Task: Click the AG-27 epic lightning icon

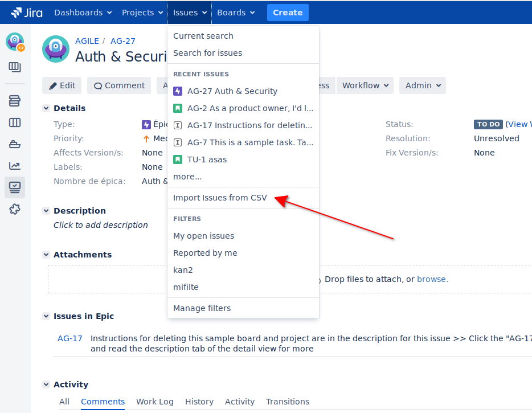Action: click(x=178, y=91)
